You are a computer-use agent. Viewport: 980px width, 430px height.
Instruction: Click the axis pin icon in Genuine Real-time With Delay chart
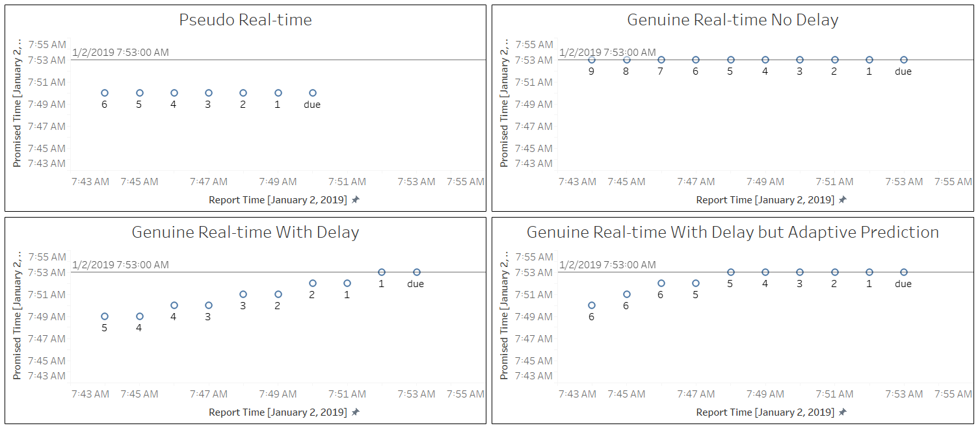click(x=355, y=412)
